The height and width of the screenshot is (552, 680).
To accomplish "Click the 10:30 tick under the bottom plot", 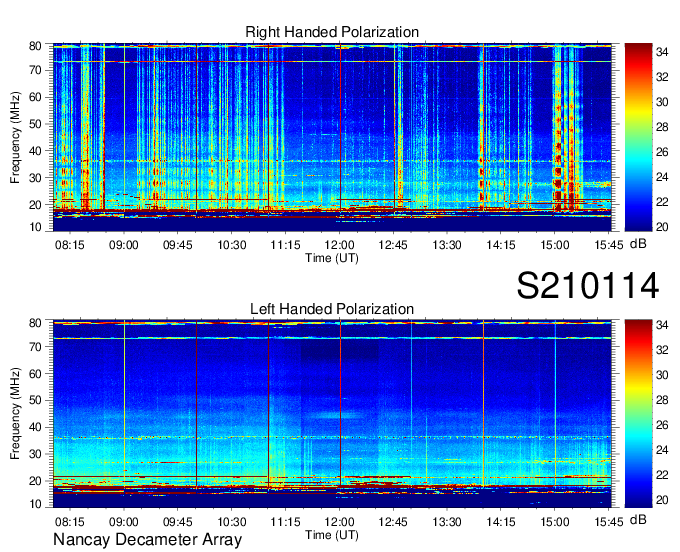I will click(232, 522).
